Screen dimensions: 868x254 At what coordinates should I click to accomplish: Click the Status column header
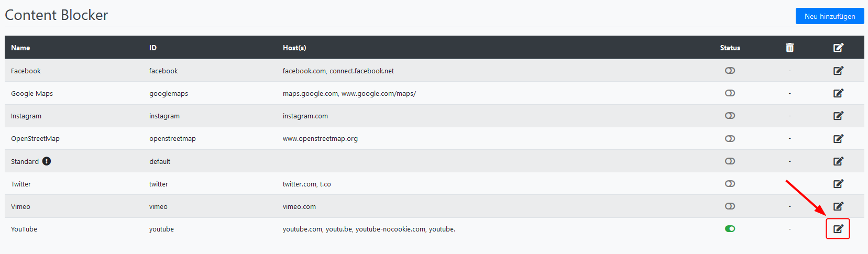click(730, 48)
